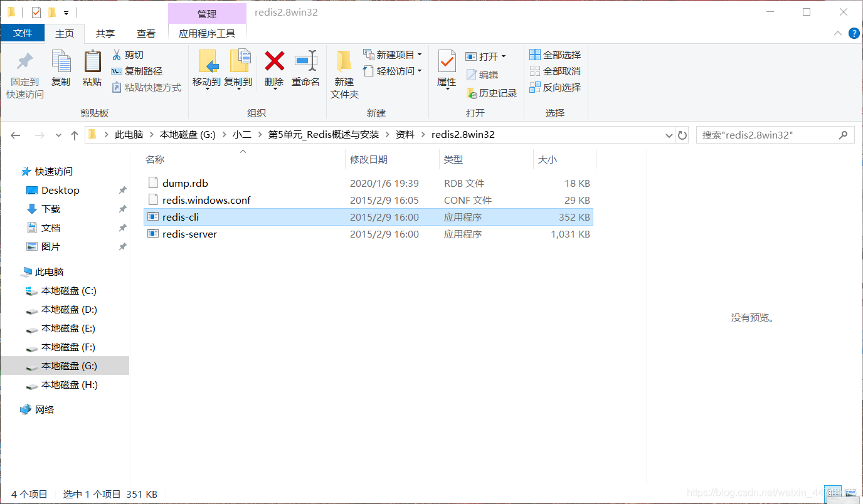Click breadcrumb segment 小二
Screen dimensions: 863x504
(242, 135)
